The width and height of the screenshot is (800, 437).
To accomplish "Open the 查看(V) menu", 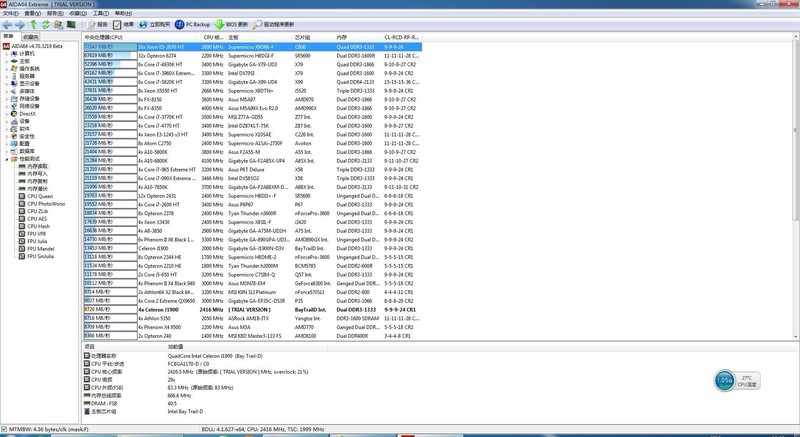I will [x=33, y=13].
